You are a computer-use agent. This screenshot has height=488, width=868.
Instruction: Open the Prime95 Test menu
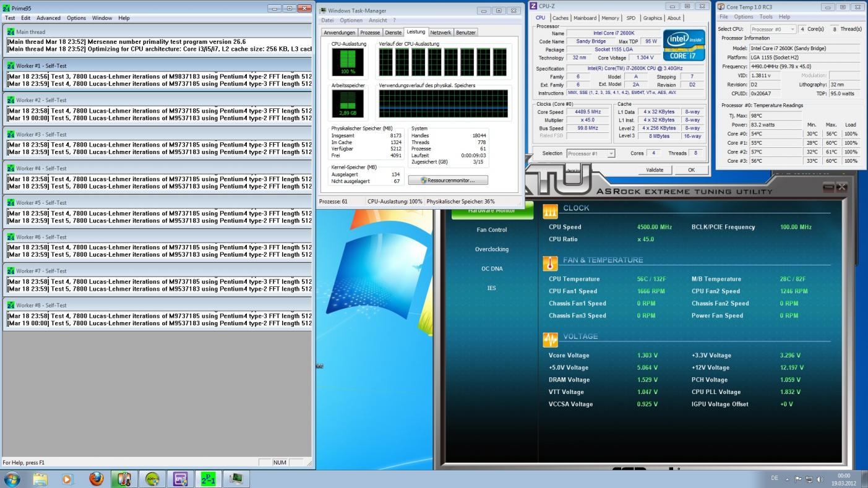[x=10, y=18]
